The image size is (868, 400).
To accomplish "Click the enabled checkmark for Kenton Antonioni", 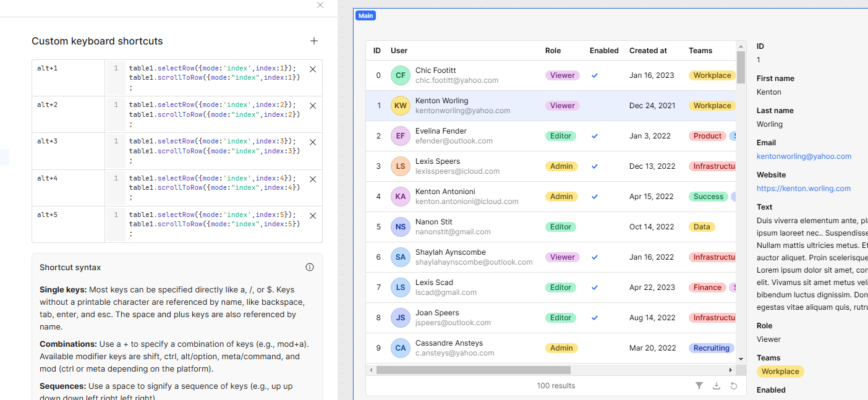I will 595,197.
